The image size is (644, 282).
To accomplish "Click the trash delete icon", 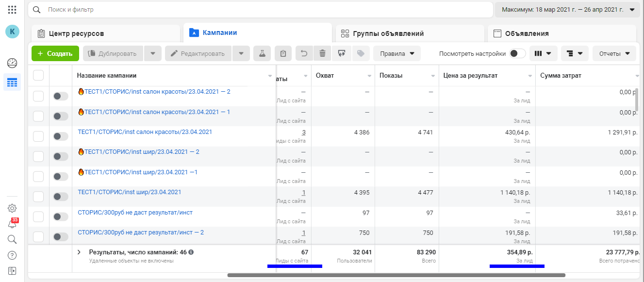I will point(323,53).
